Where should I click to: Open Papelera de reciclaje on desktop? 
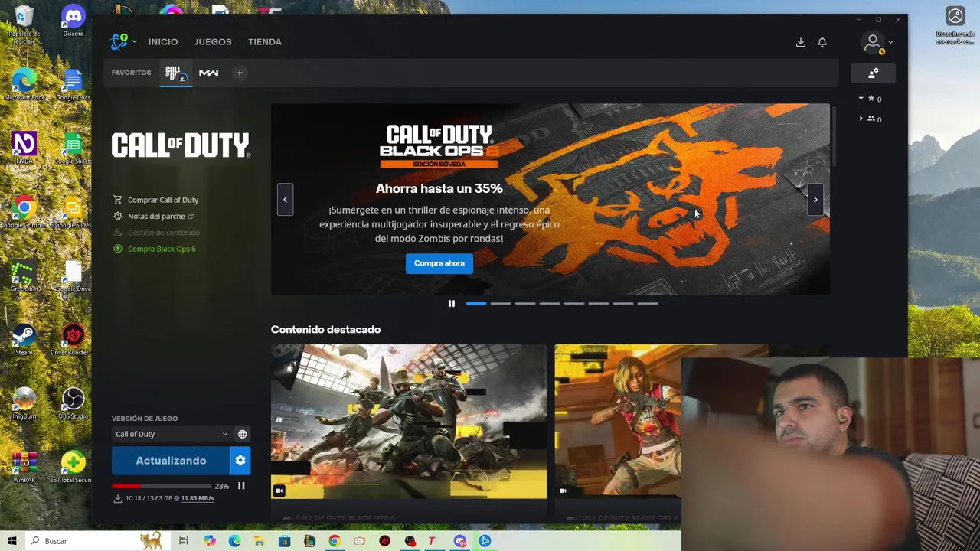tap(24, 24)
